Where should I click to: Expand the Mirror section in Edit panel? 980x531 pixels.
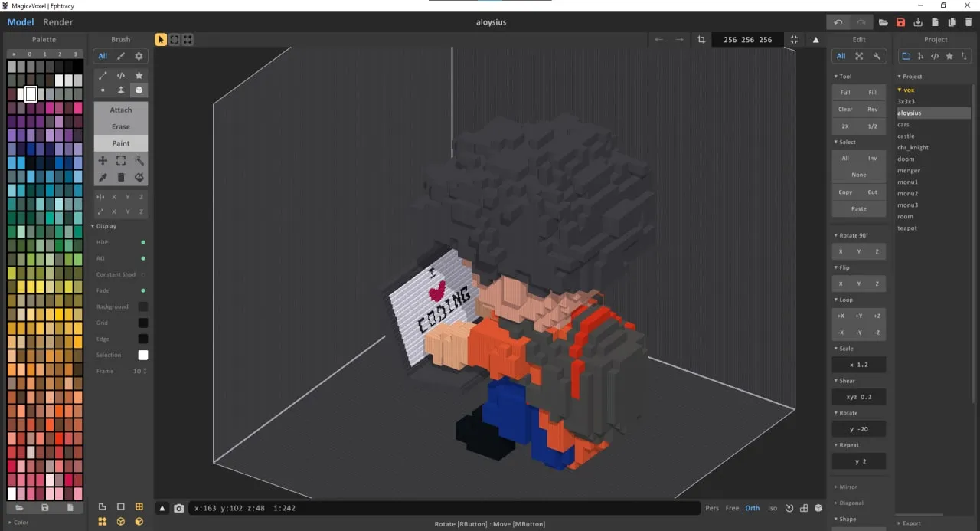click(x=845, y=487)
